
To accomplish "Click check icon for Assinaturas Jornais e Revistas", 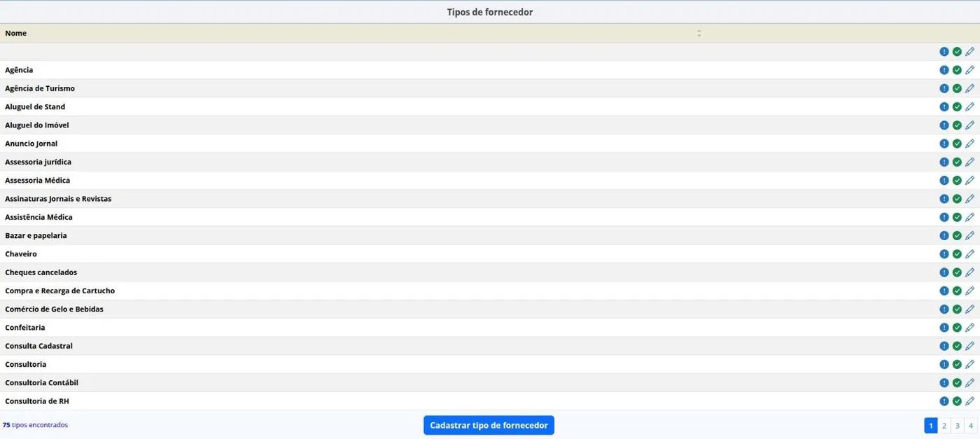I will click(957, 199).
